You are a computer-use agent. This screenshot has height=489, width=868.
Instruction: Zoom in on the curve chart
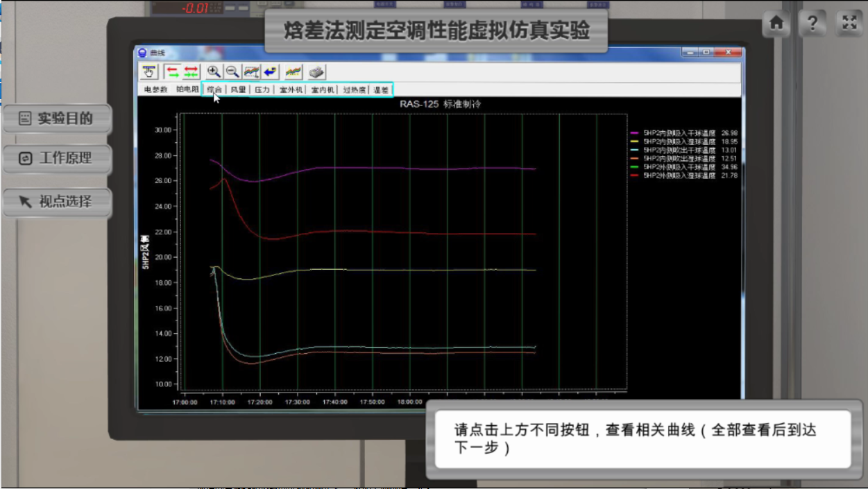214,71
